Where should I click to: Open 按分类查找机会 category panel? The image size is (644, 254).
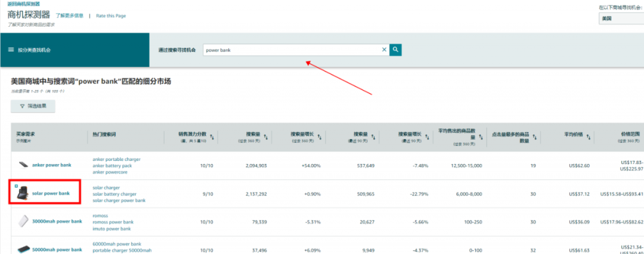pyautogui.click(x=75, y=49)
